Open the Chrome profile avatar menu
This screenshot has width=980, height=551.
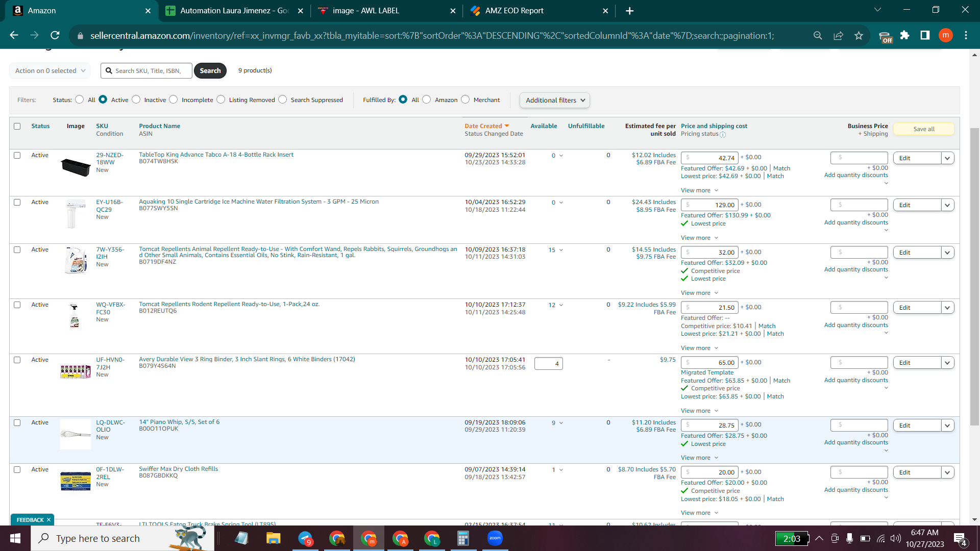pos(945,35)
